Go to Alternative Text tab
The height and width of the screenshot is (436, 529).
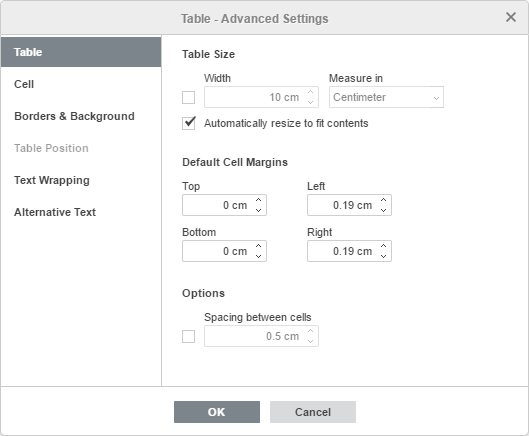81,212
